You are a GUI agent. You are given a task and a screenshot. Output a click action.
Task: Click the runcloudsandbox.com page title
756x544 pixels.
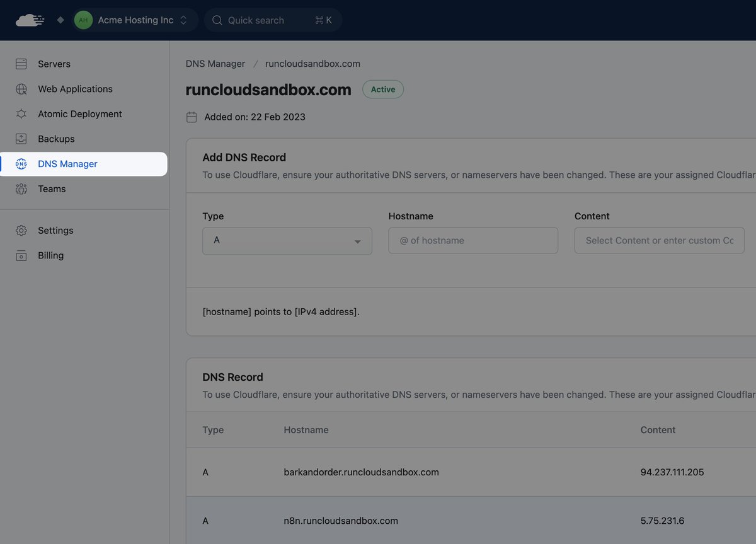point(268,90)
